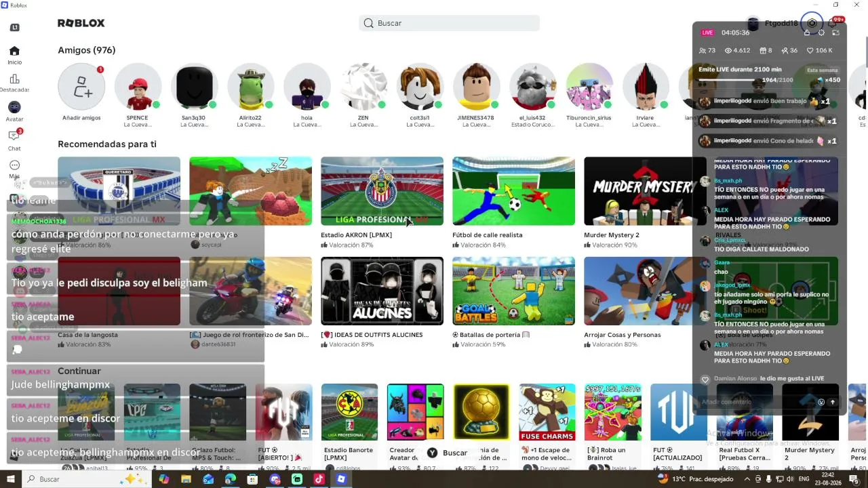Open FUT [ACTUALIZADO] game thumbnail
Screen dimensions: 868x488
(x=678, y=412)
